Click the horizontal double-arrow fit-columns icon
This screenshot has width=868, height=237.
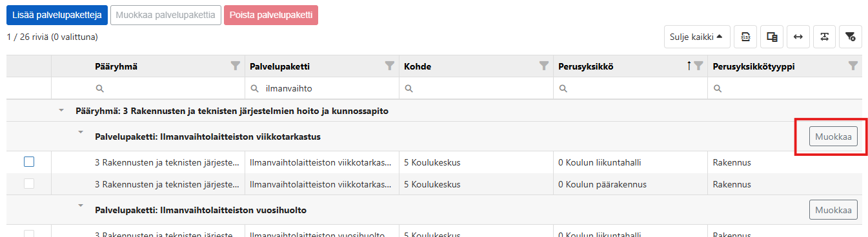coord(798,37)
